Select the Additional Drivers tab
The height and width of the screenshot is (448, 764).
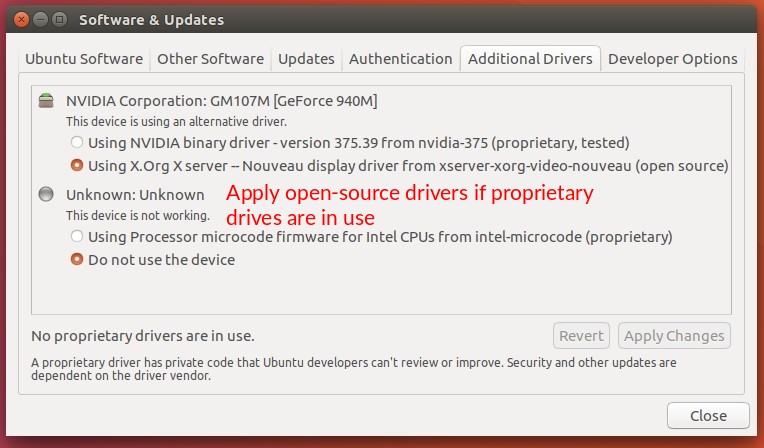(530, 58)
